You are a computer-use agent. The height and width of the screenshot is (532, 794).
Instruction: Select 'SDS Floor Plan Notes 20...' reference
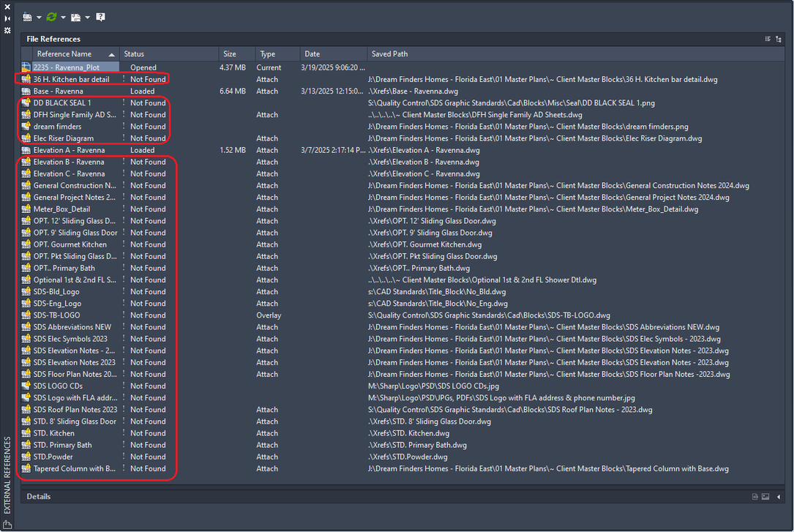(75, 374)
